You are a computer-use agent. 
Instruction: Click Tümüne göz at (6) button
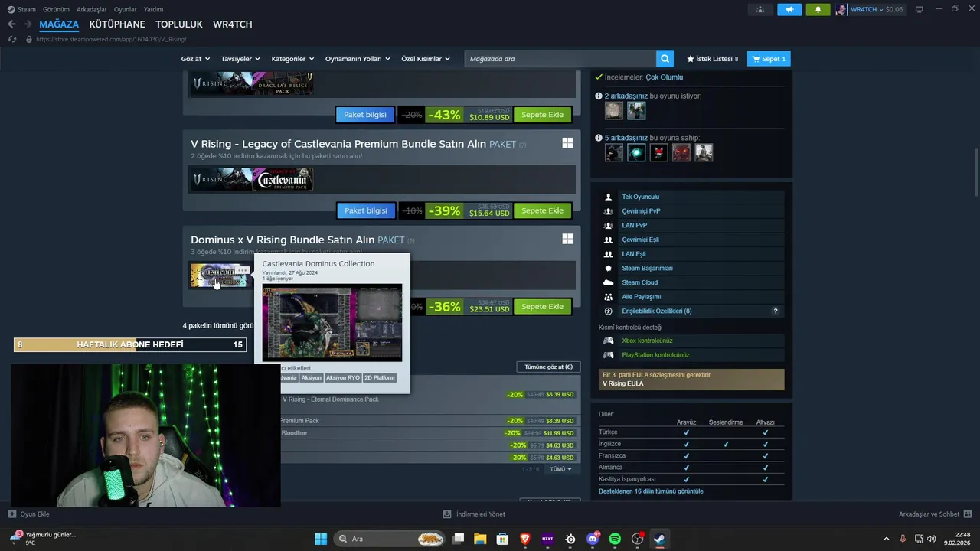point(548,367)
